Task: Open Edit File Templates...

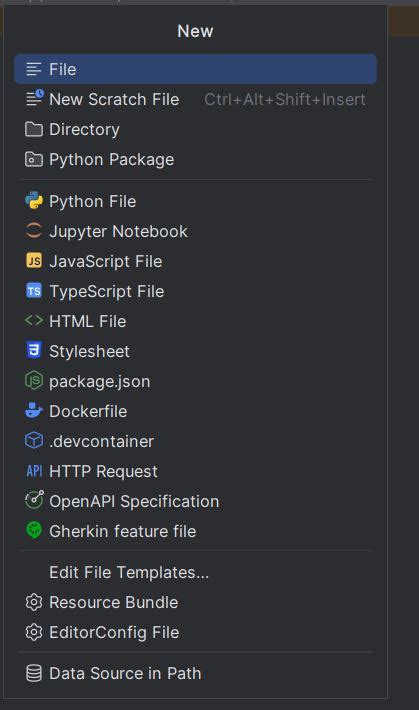Action: tap(195, 572)
